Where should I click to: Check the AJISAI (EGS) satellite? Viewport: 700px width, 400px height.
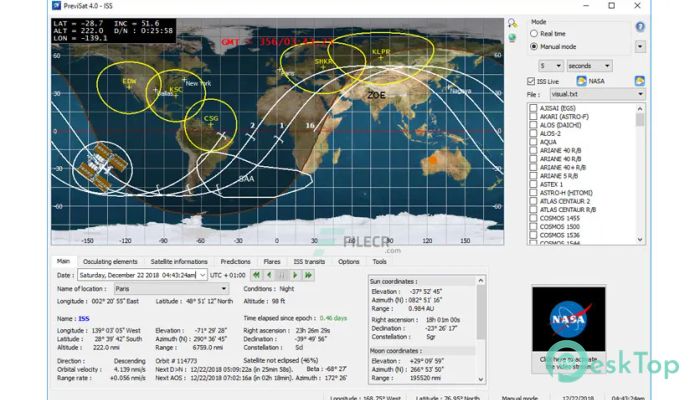[x=533, y=108]
